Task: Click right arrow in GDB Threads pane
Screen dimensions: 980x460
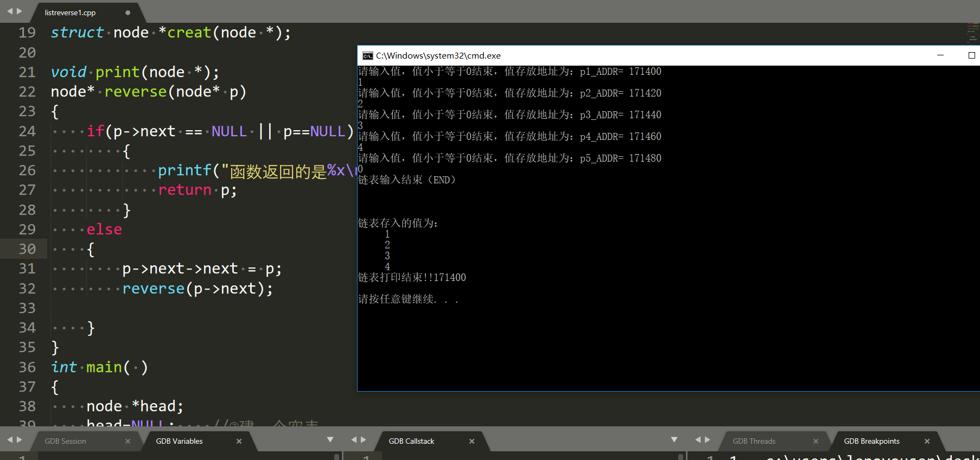Action: coord(708,439)
